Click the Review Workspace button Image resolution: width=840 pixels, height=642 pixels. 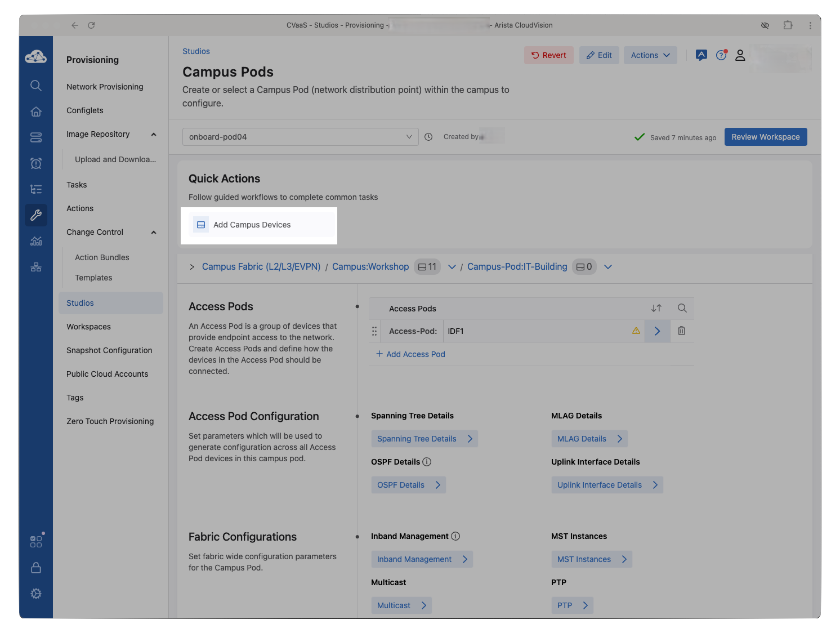[765, 137]
